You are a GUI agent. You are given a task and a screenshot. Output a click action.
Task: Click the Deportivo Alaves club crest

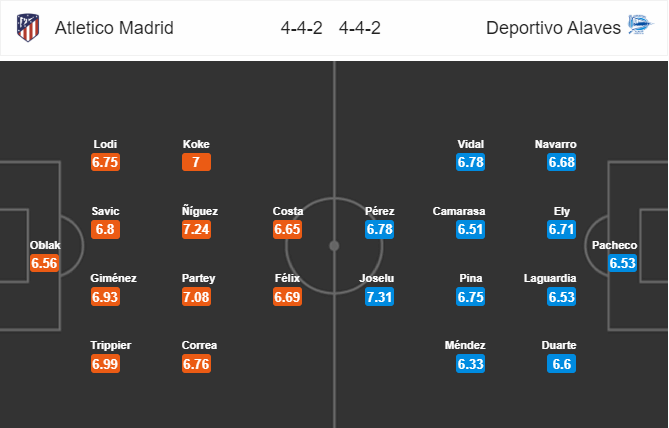click(639, 28)
